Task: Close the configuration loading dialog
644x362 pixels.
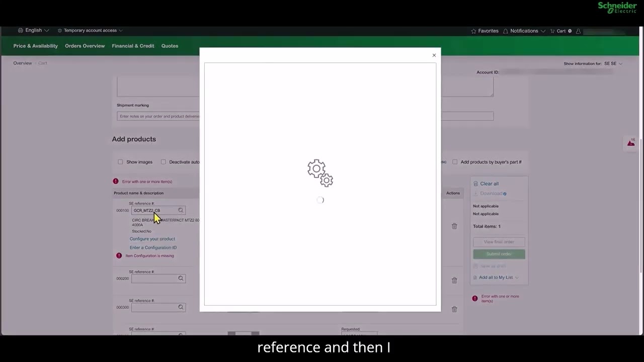Action: (434, 55)
